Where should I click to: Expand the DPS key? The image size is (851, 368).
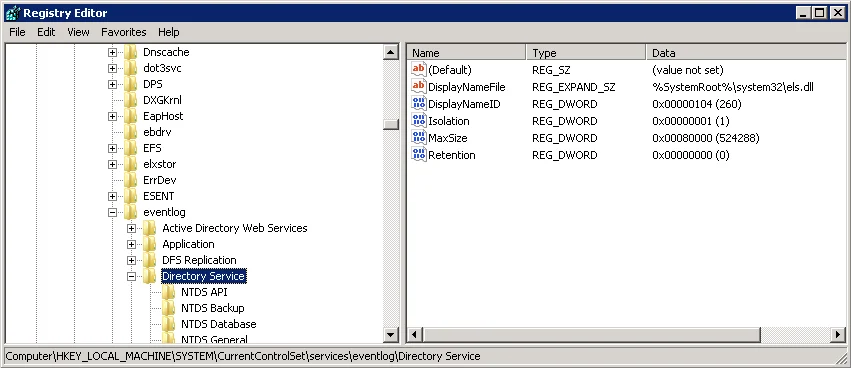tap(112, 85)
